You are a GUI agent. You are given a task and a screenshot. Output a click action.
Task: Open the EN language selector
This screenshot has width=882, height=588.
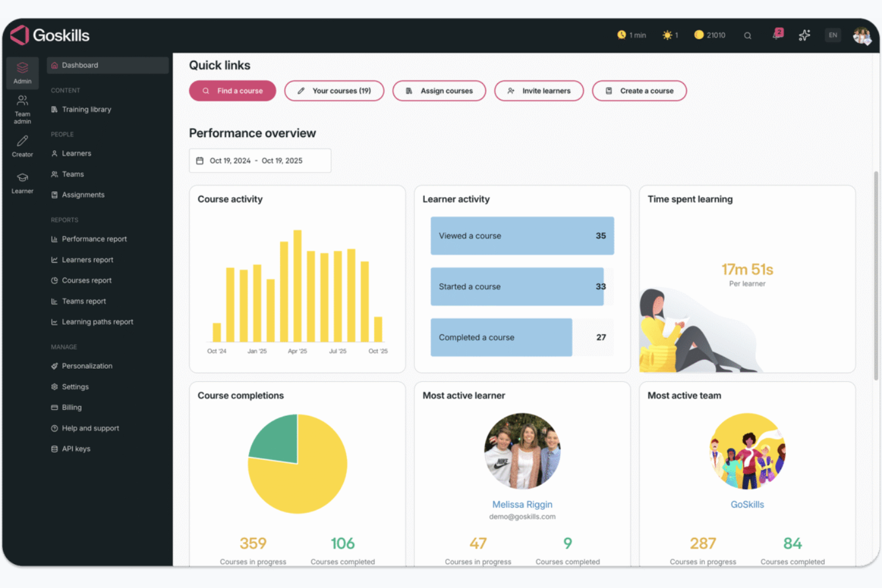(833, 35)
